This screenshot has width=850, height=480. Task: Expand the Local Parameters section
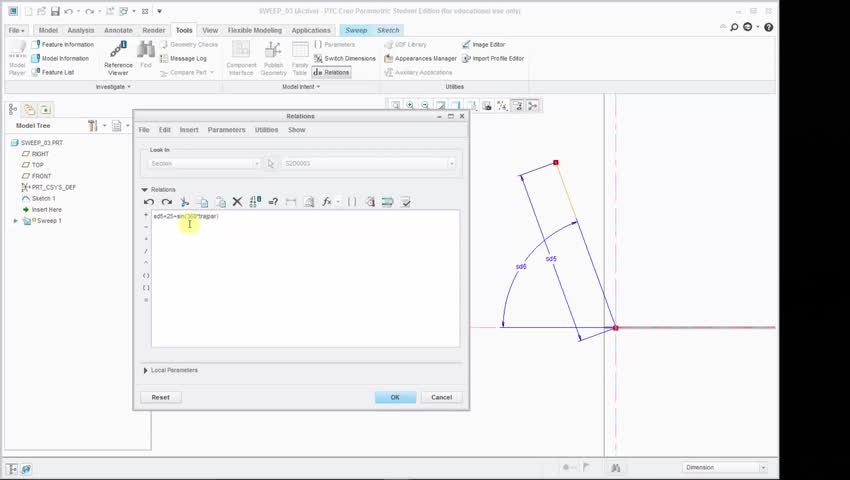[x=145, y=370]
